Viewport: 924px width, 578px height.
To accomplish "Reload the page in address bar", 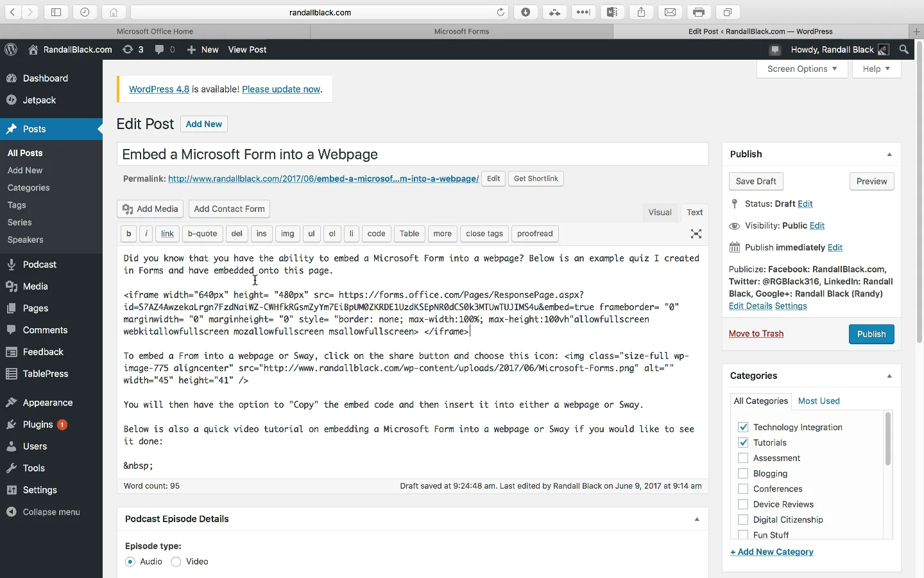I will tap(501, 12).
